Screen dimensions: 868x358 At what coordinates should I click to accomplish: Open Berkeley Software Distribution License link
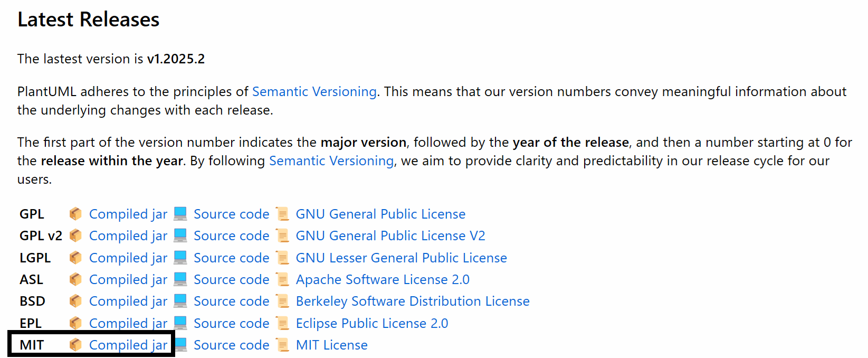click(x=413, y=301)
